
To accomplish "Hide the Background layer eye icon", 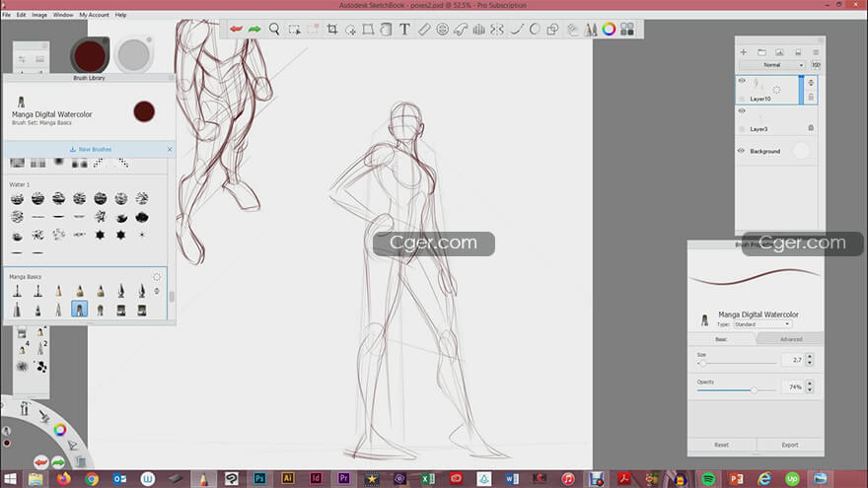I will pos(741,151).
